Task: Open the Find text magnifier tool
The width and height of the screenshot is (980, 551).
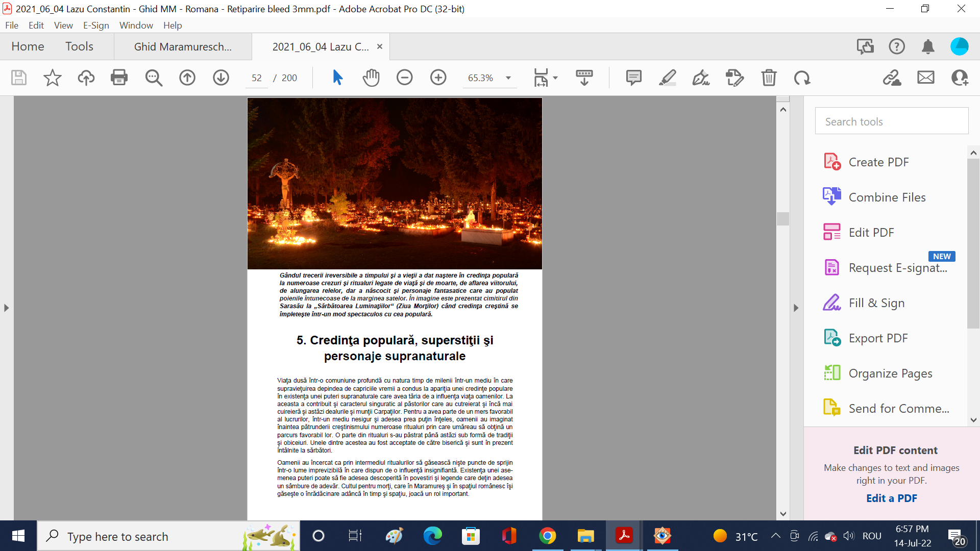Action: pos(153,78)
